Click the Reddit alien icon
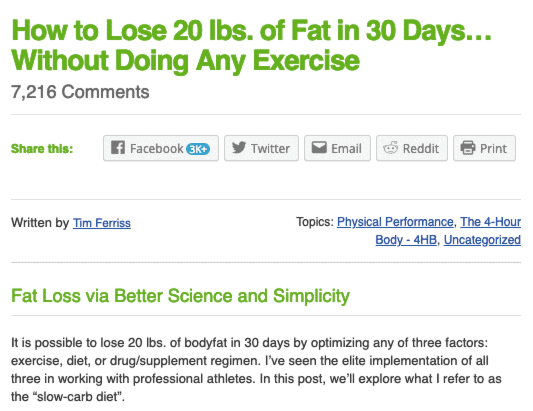 tap(391, 148)
